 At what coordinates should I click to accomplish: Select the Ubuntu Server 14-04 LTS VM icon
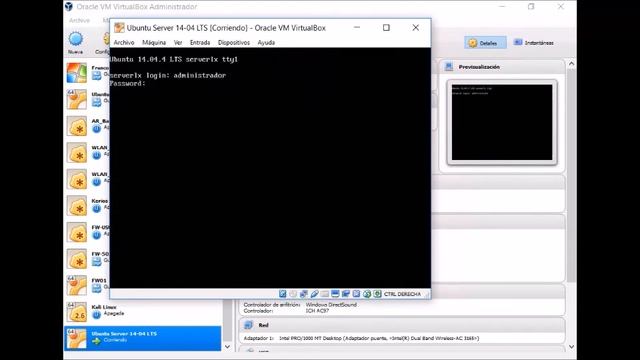(x=77, y=339)
